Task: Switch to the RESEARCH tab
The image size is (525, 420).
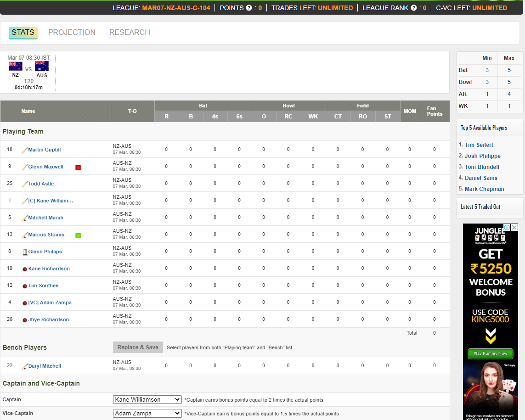Action: pyautogui.click(x=130, y=33)
